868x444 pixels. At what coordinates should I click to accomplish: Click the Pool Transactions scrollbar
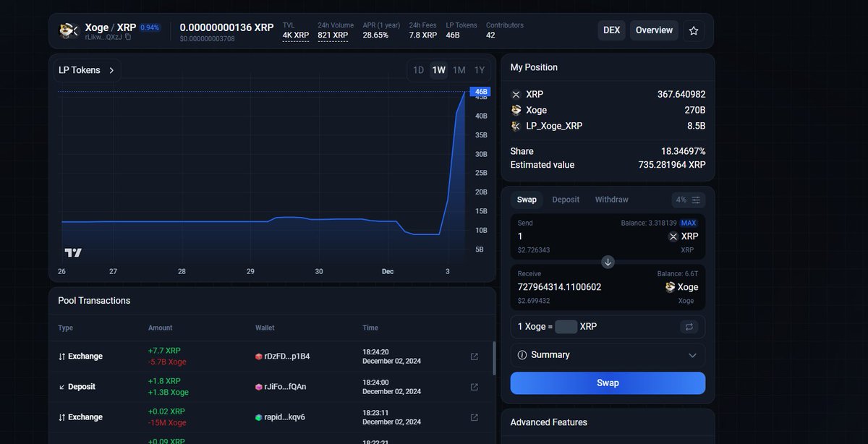494,358
